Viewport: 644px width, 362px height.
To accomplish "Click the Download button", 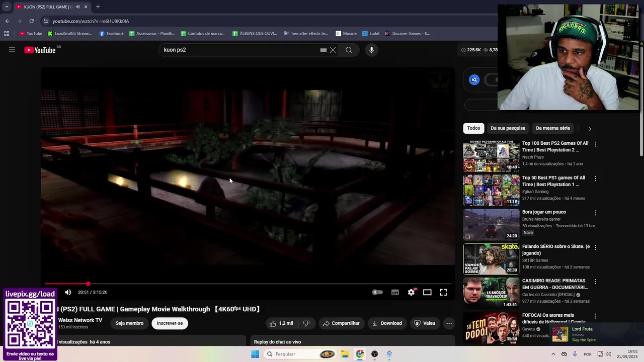I will [x=387, y=323].
